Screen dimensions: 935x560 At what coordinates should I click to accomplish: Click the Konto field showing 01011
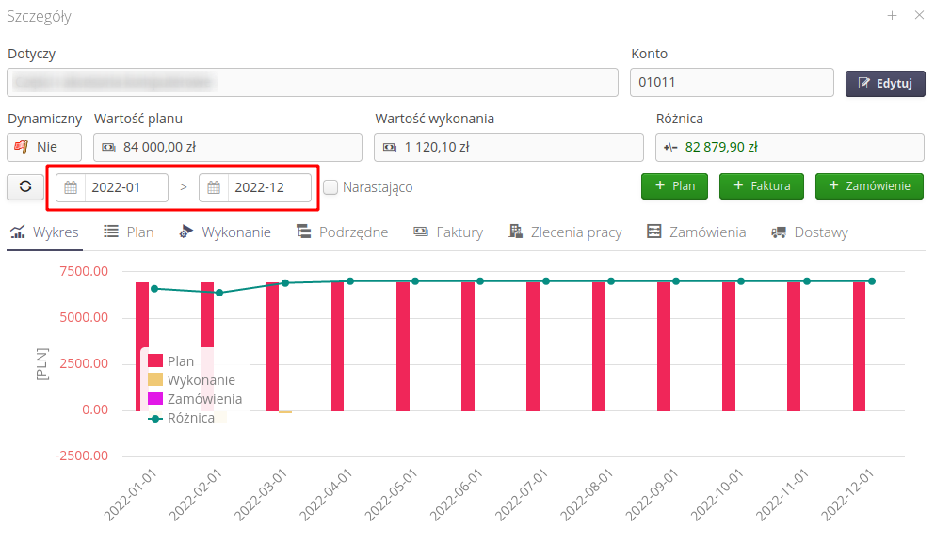click(732, 83)
